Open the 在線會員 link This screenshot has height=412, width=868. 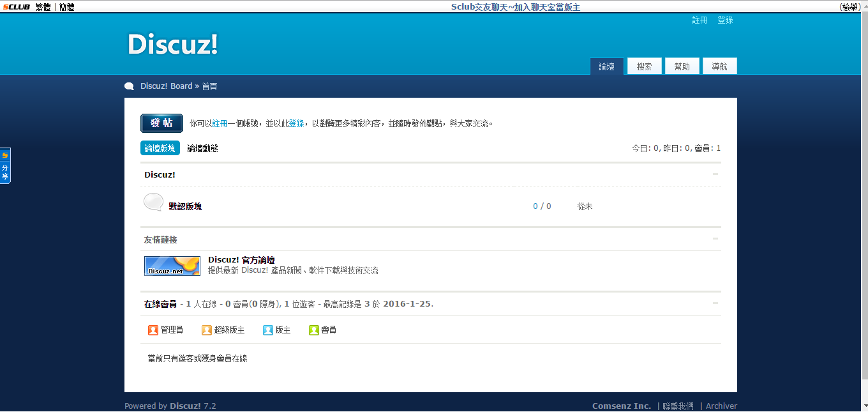click(x=160, y=304)
